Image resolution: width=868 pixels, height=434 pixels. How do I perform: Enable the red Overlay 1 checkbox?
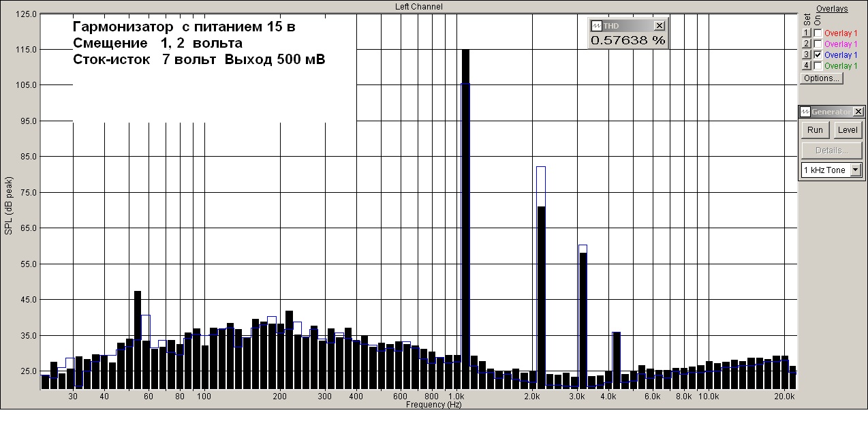tap(818, 33)
